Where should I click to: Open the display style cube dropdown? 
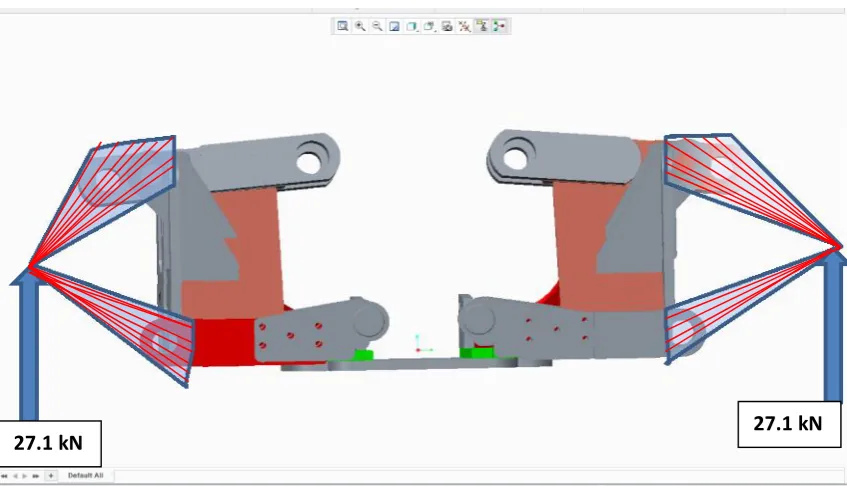point(412,26)
